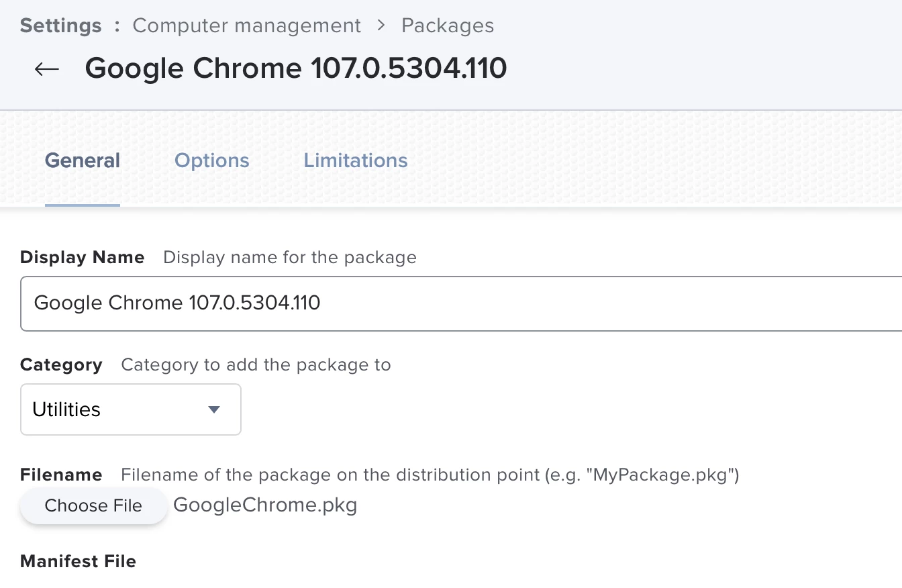The image size is (902, 588).
Task: Click the Category field label
Action: pyautogui.click(x=61, y=365)
